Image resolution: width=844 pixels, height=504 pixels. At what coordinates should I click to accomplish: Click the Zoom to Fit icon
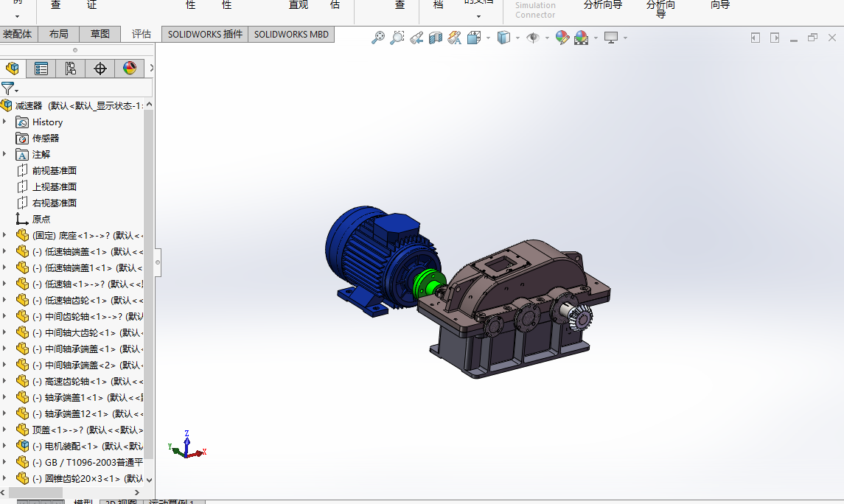click(x=378, y=38)
